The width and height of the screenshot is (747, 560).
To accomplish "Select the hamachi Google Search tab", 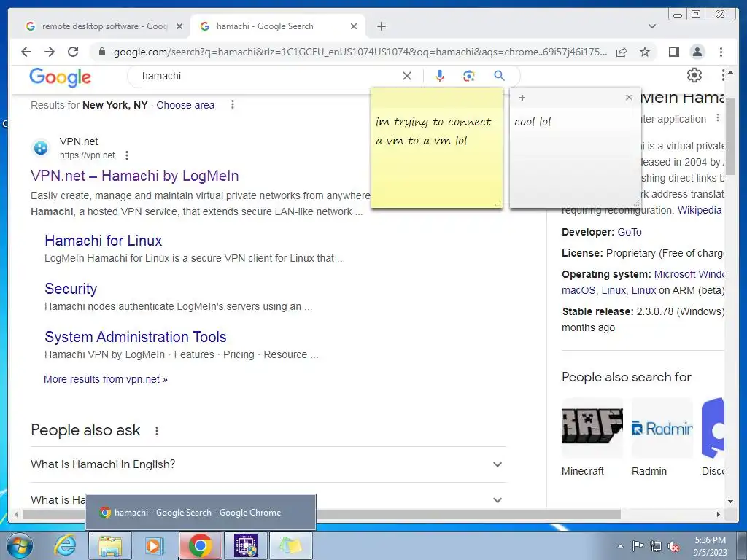I will coord(278,26).
